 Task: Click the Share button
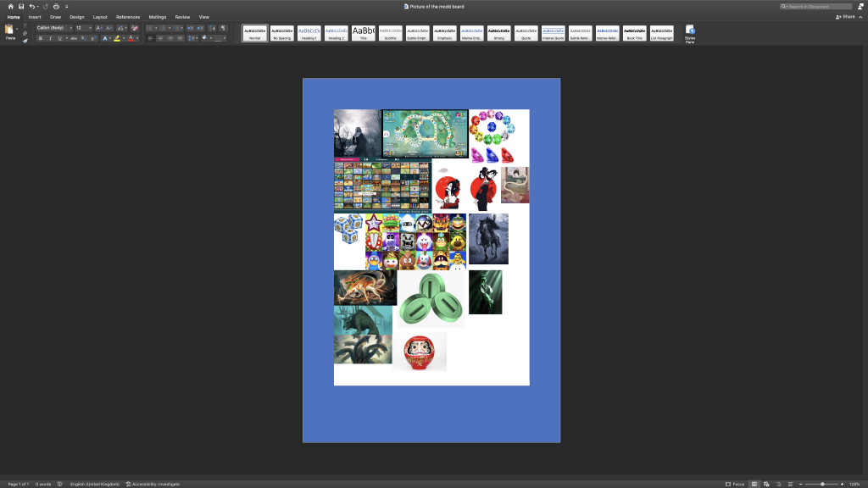845,17
